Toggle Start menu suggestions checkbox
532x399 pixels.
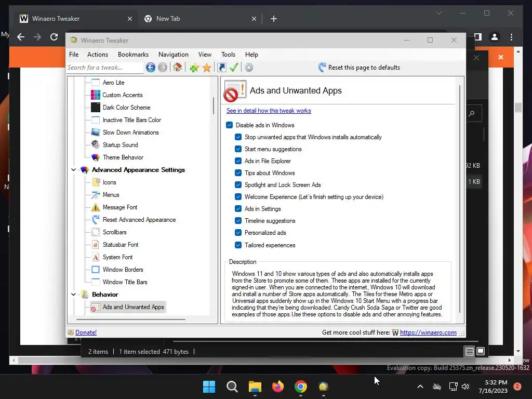click(238, 149)
